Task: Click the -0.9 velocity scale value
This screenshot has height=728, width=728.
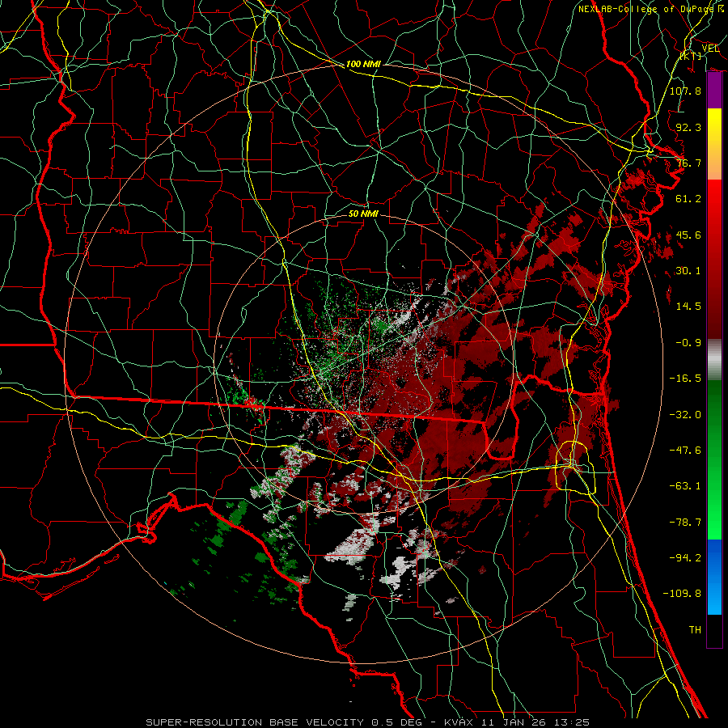Action: pos(688,343)
